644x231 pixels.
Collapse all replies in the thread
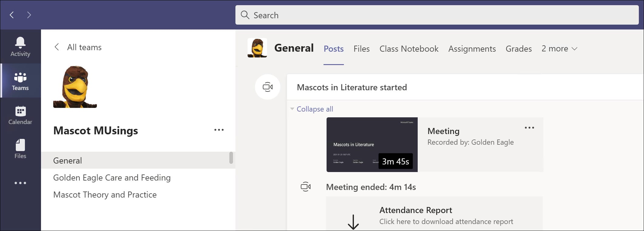click(314, 109)
